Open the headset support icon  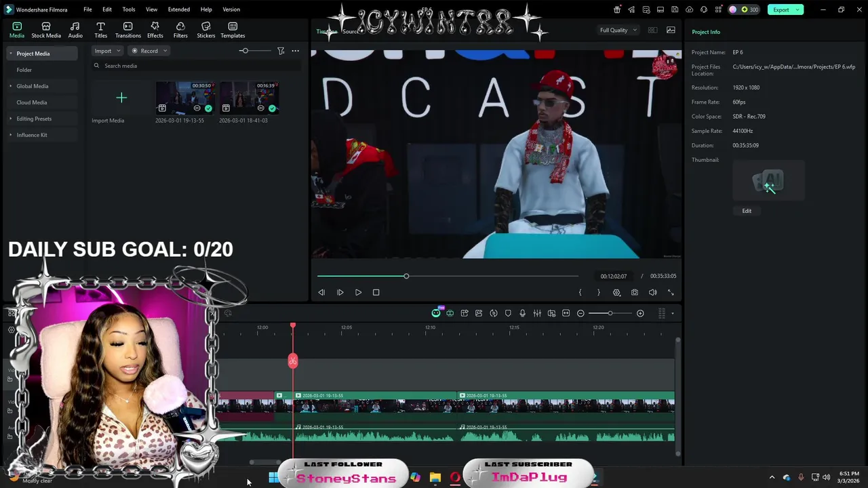pyautogui.click(x=704, y=9)
